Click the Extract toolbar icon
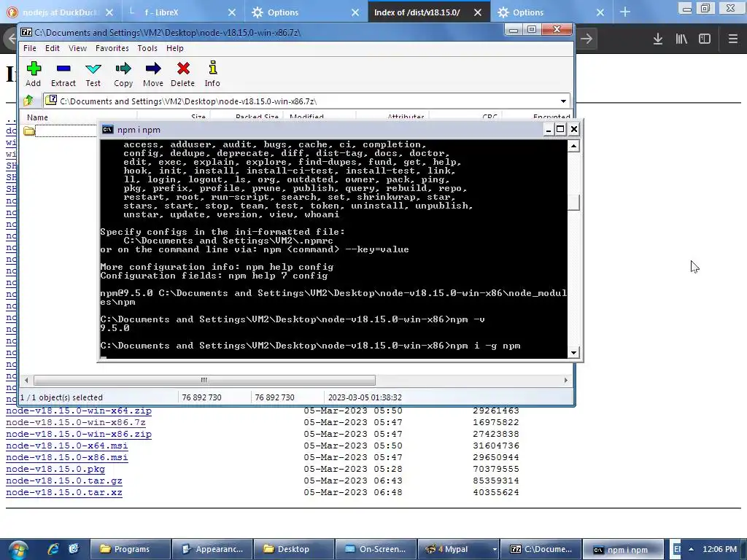The image size is (747, 560). [63, 74]
